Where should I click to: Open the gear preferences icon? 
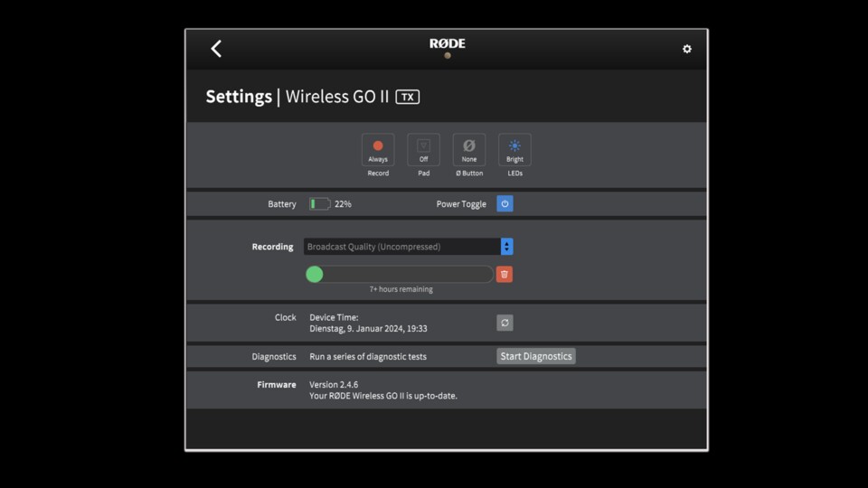point(686,49)
